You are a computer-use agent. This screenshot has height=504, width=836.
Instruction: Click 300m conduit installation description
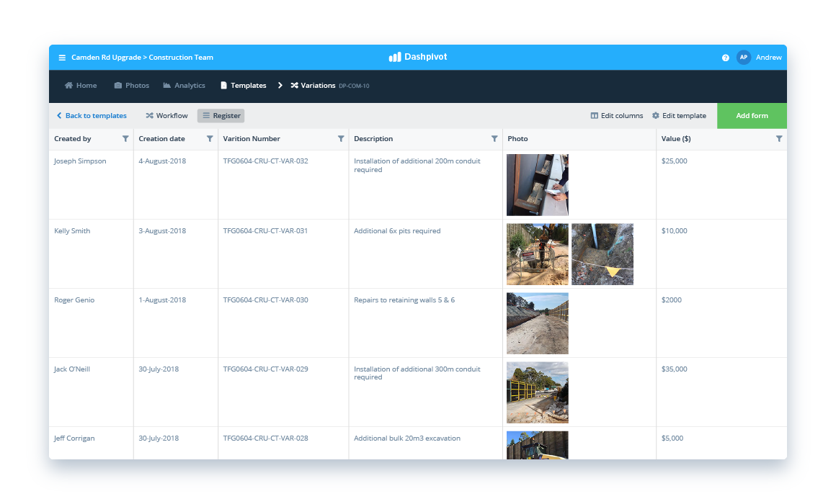pos(417,373)
